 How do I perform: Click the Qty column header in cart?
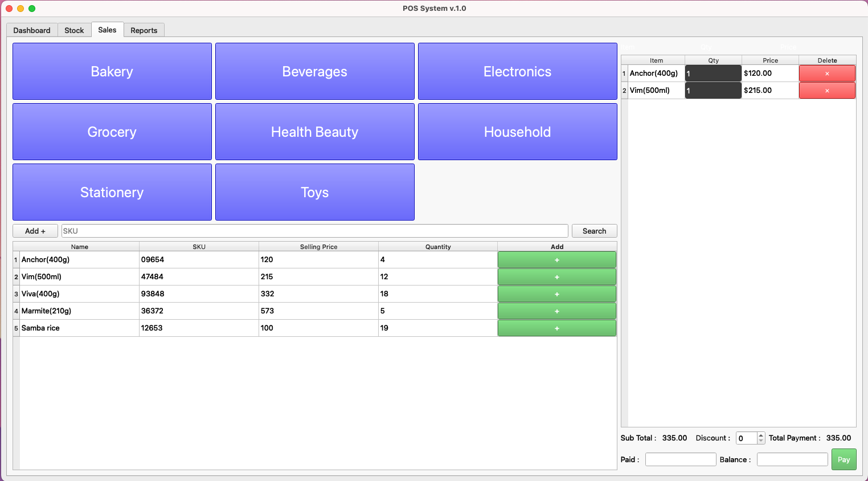(714, 60)
